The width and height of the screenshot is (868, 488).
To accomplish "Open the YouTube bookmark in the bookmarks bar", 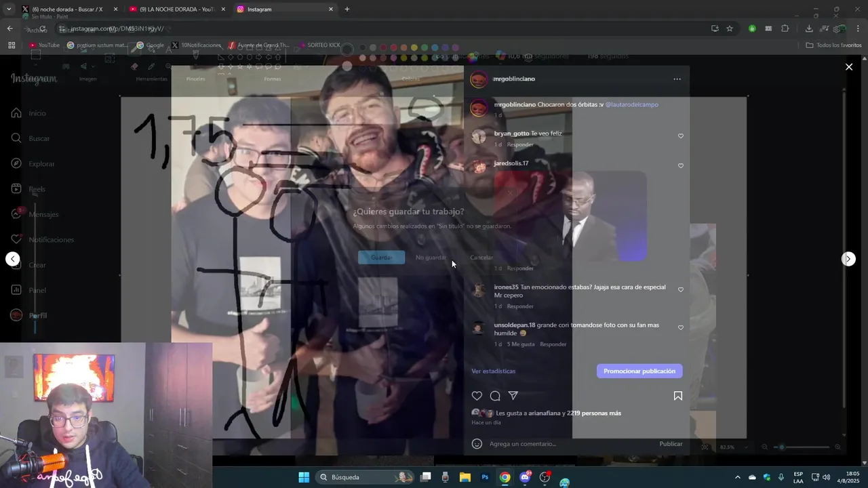I will click(44, 45).
